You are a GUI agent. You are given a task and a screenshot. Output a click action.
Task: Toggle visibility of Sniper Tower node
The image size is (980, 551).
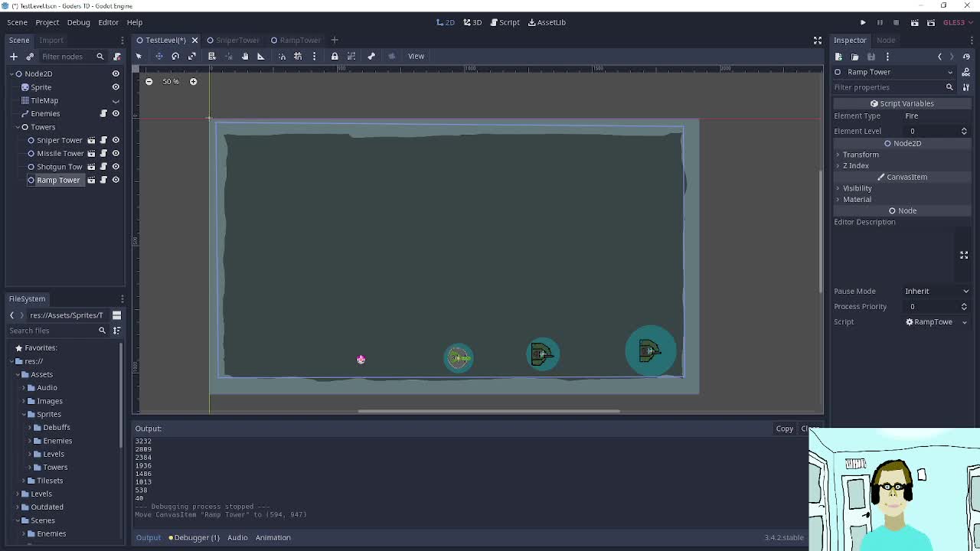point(116,140)
